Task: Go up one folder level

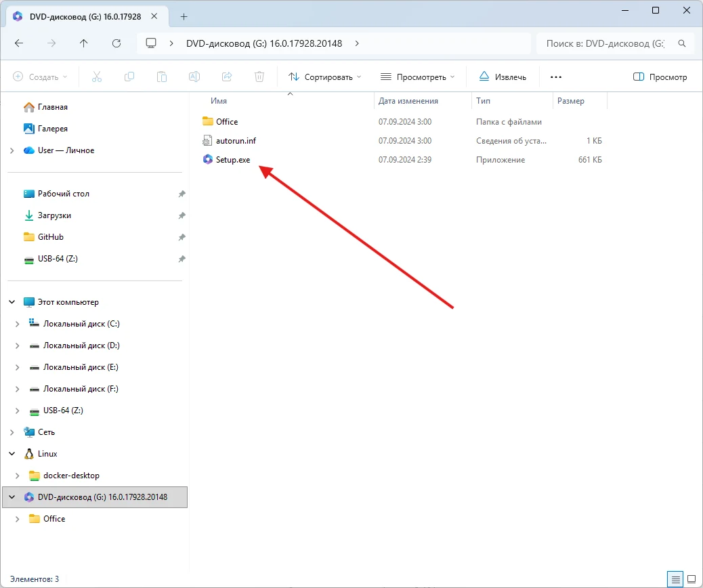Action: pyautogui.click(x=84, y=43)
